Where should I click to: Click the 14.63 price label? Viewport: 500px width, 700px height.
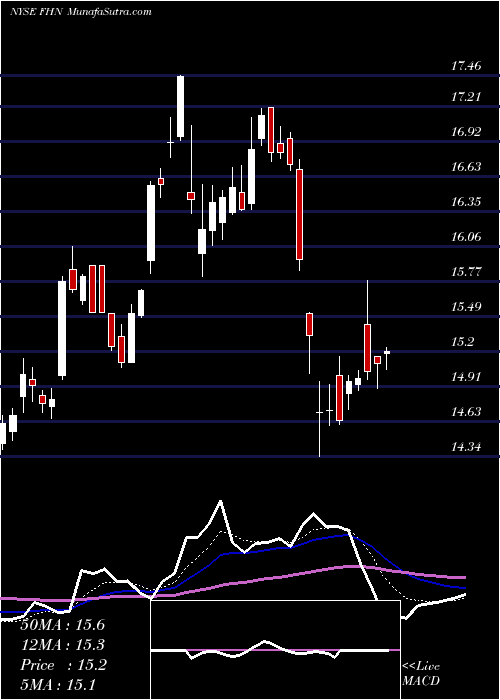(466, 412)
